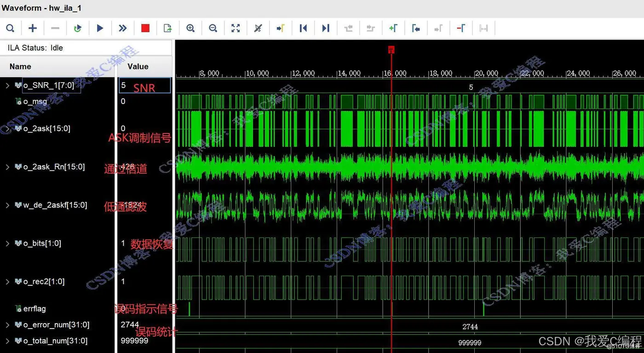644x353 pixels.
Task: Click the red cursor handle on time ruler
Action: click(x=391, y=49)
